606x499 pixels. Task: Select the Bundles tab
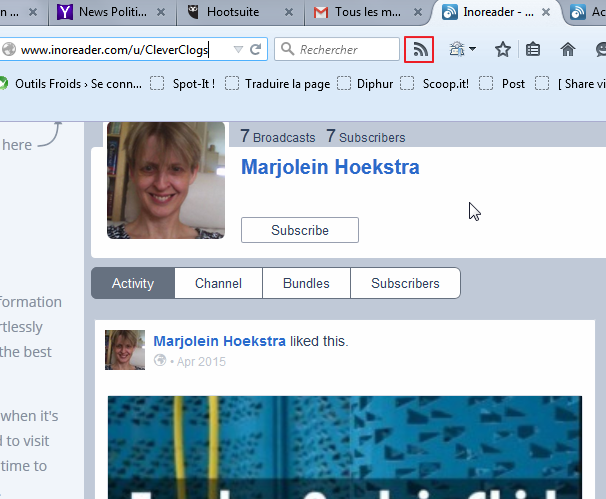coord(306,283)
